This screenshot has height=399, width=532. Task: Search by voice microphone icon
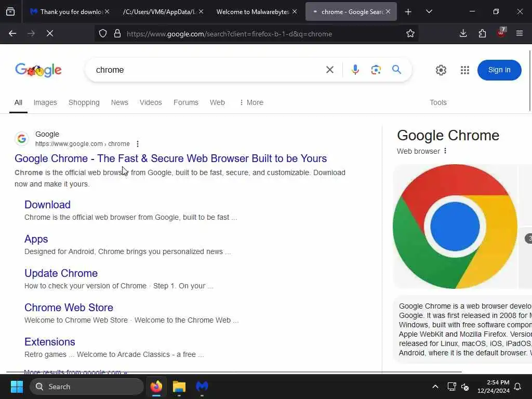pos(355,70)
